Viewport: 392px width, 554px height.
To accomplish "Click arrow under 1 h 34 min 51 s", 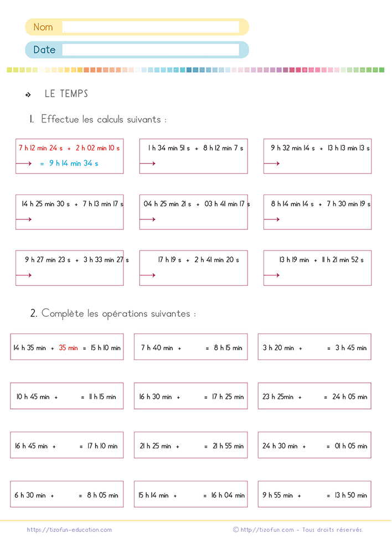I will pyautogui.click(x=148, y=163).
